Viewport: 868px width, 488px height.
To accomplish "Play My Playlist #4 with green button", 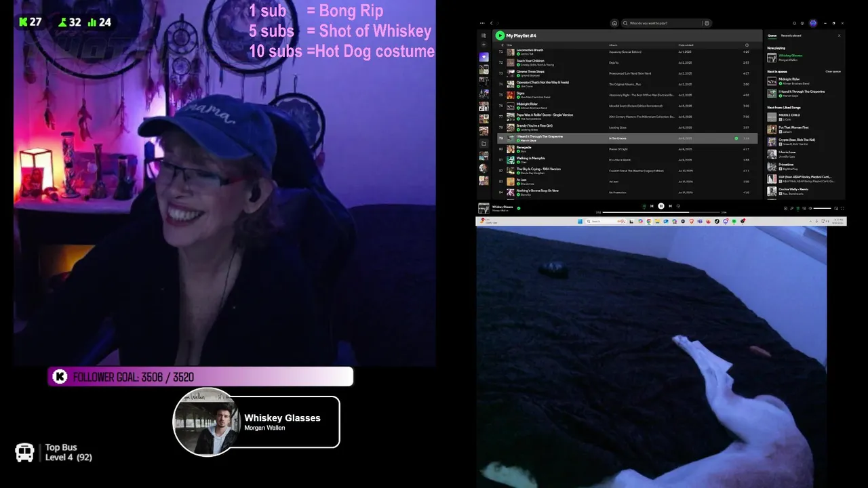I will point(500,35).
